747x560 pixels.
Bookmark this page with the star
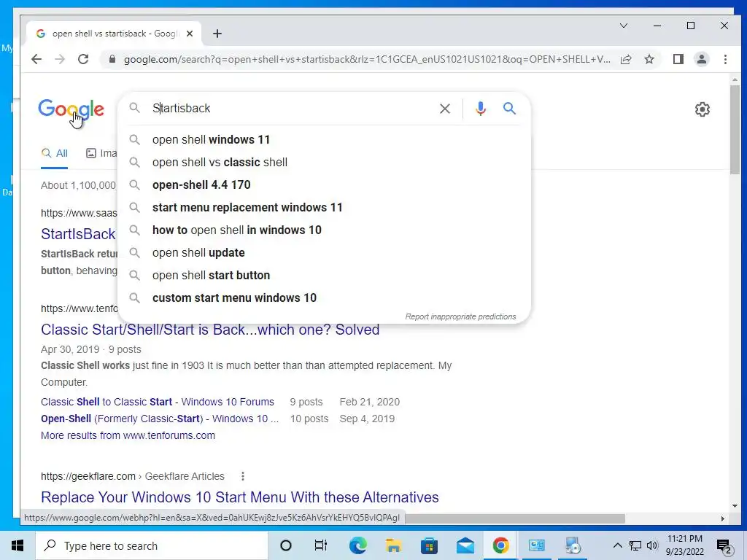coord(649,59)
